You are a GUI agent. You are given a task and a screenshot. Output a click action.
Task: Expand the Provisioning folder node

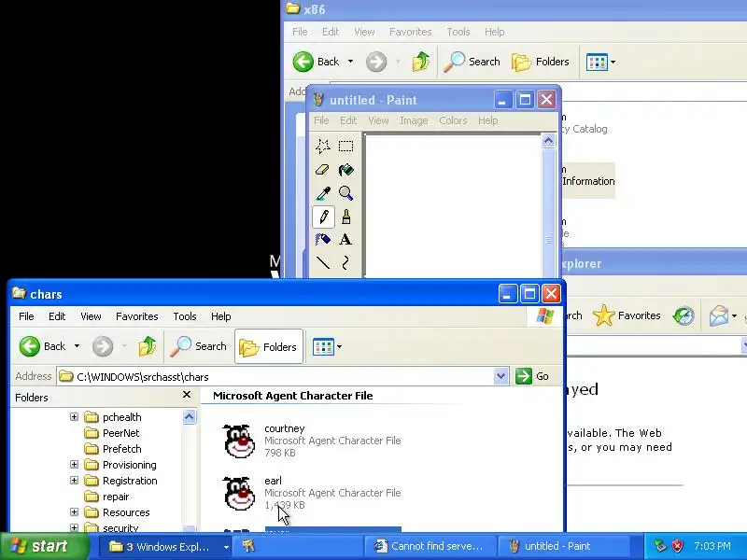pyautogui.click(x=74, y=464)
